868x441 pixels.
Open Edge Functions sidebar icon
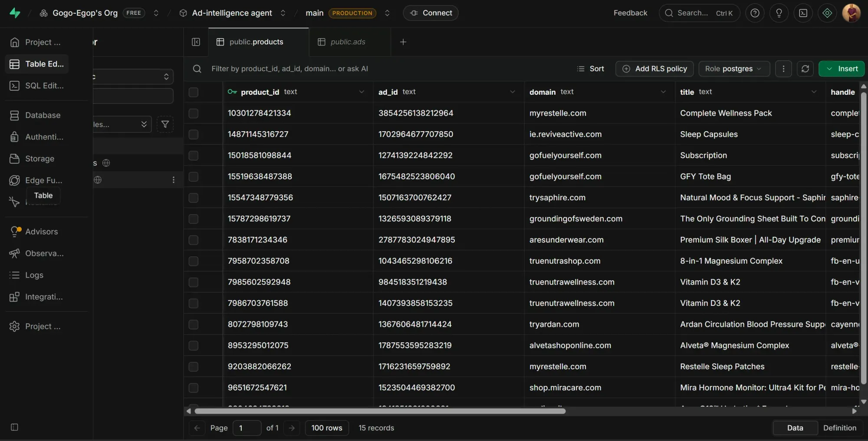14,180
